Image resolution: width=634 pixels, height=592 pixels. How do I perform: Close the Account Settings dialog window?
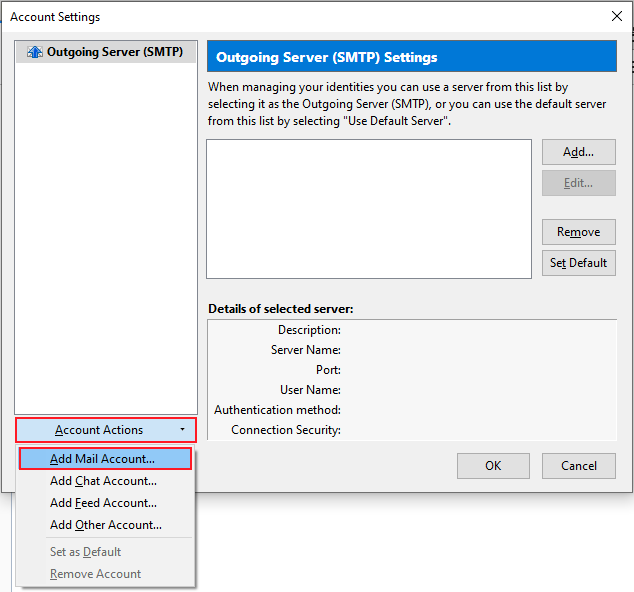tap(616, 17)
